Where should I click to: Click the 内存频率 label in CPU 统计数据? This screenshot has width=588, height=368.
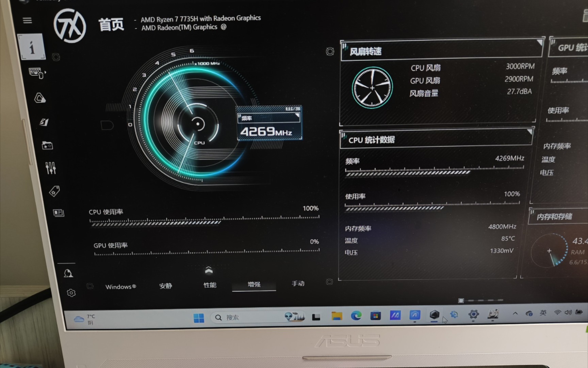click(358, 228)
